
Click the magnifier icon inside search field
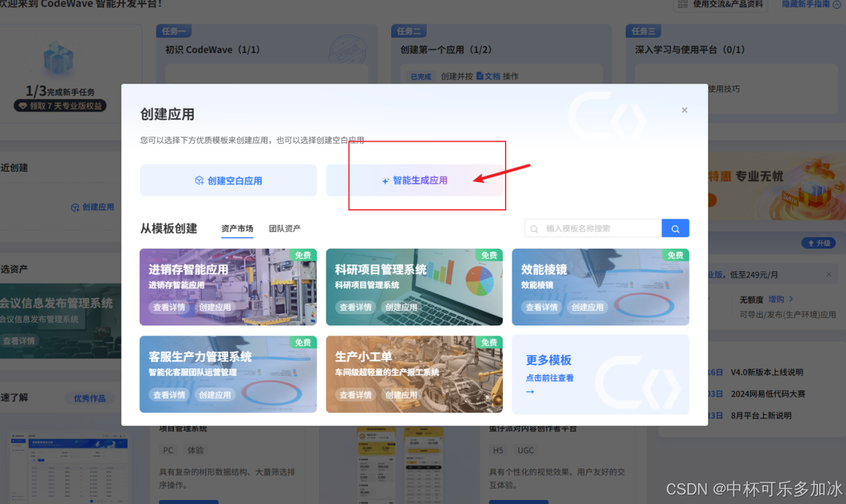click(534, 229)
